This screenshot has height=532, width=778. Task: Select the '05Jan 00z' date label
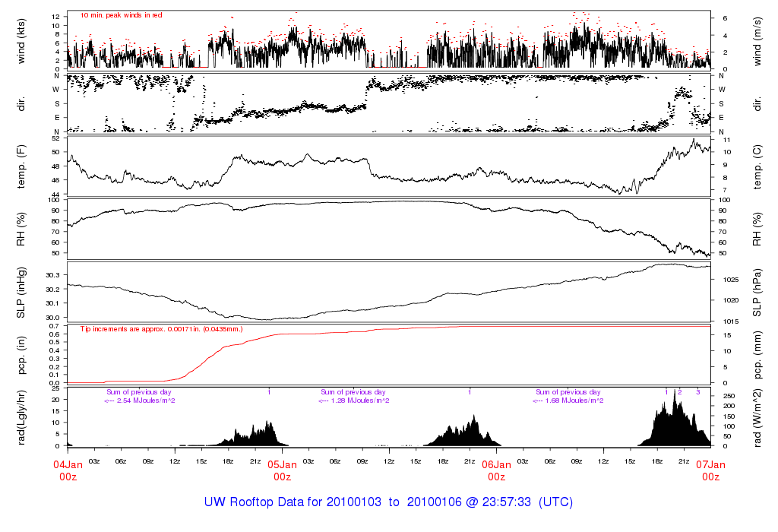283,470
